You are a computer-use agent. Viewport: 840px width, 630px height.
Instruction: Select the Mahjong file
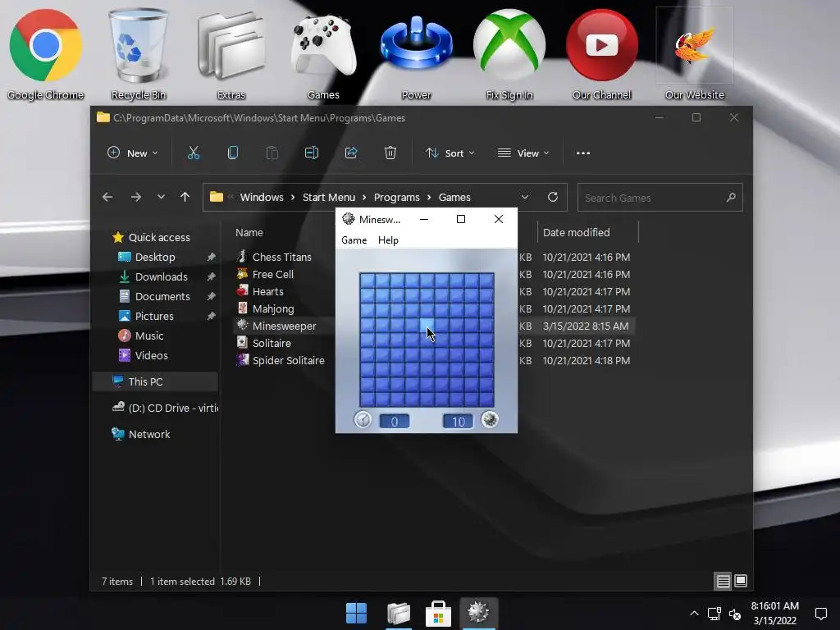coord(273,308)
